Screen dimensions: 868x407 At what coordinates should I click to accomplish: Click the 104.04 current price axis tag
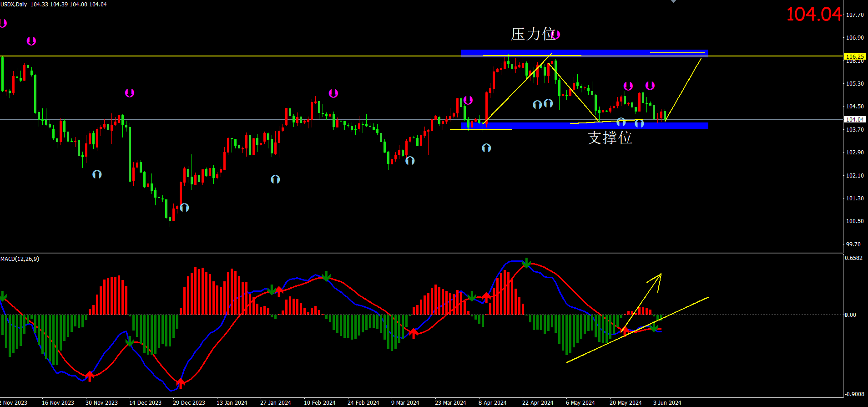click(854, 120)
